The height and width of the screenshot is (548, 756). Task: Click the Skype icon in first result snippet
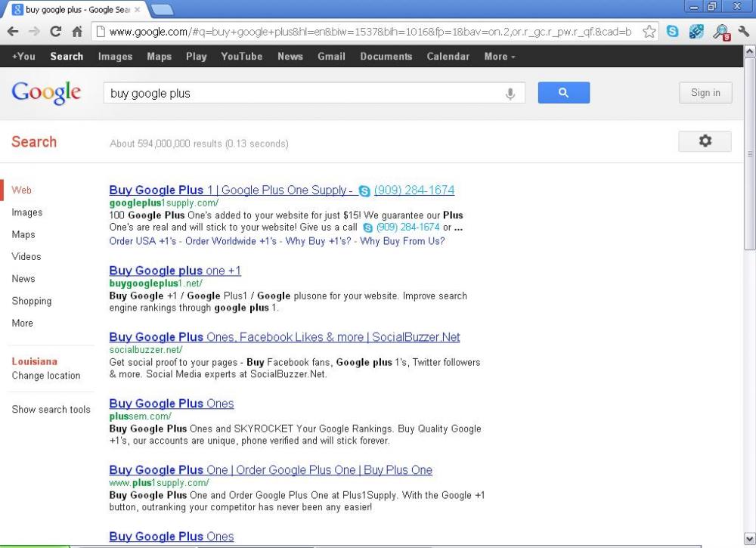pyautogui.click(x=368, y=228)
